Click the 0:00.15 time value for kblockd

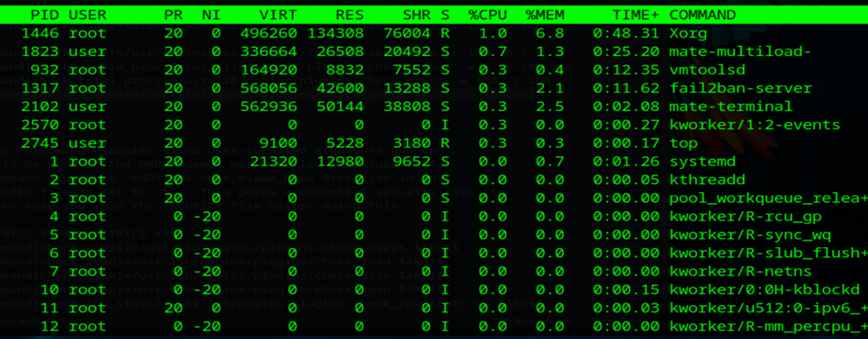[626, 289]
